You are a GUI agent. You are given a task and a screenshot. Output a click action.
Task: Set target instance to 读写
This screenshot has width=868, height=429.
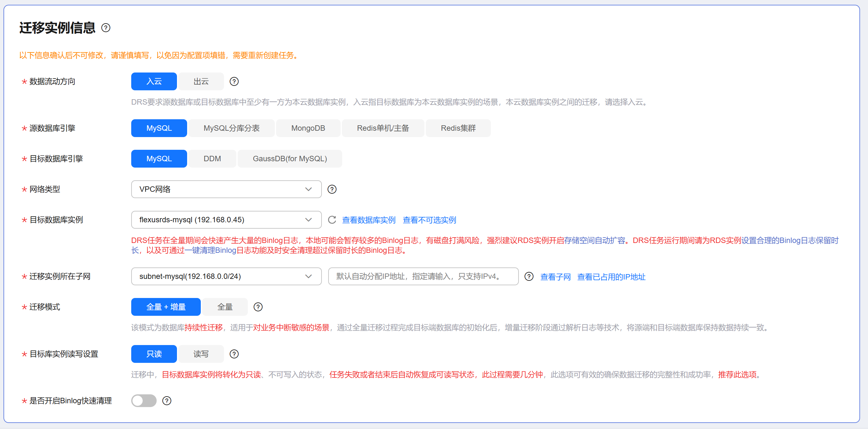(x=201, y=354)
